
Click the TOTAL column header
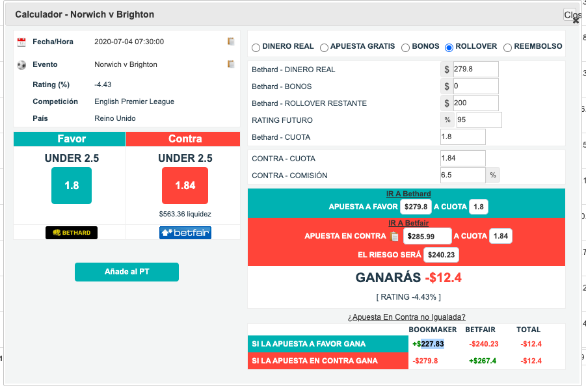click(x=529, y=330)
